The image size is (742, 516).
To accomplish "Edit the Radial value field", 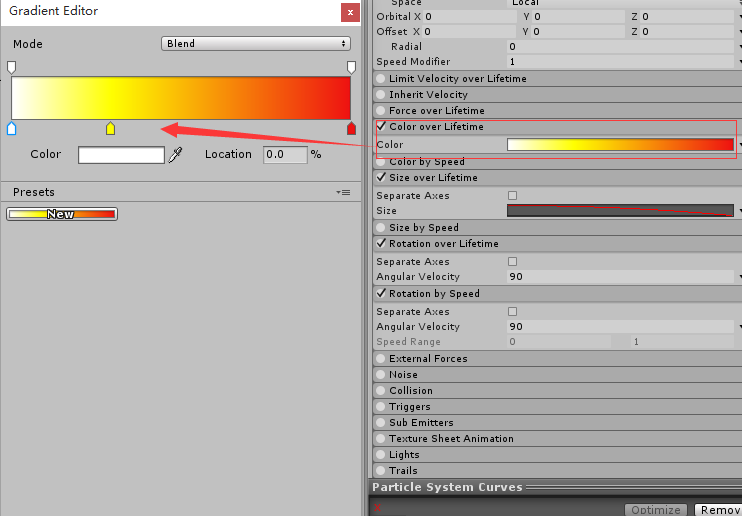I will (620, 47).
